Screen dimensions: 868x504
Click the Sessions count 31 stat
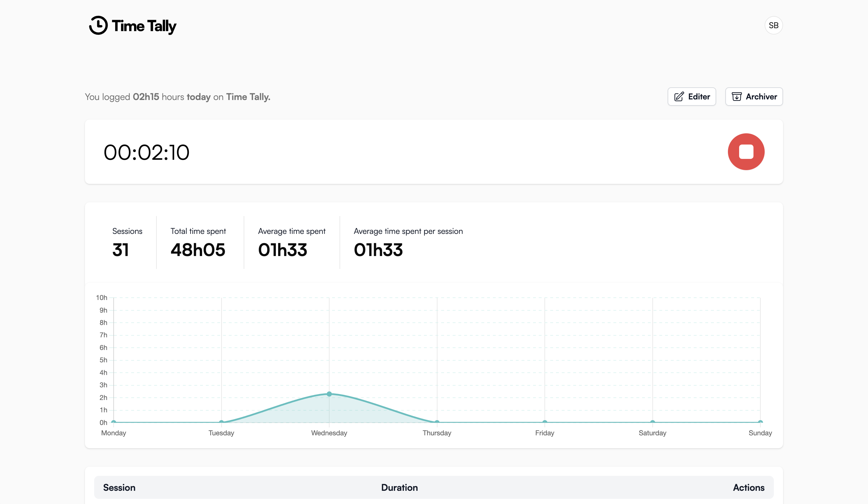click(121, 250)
